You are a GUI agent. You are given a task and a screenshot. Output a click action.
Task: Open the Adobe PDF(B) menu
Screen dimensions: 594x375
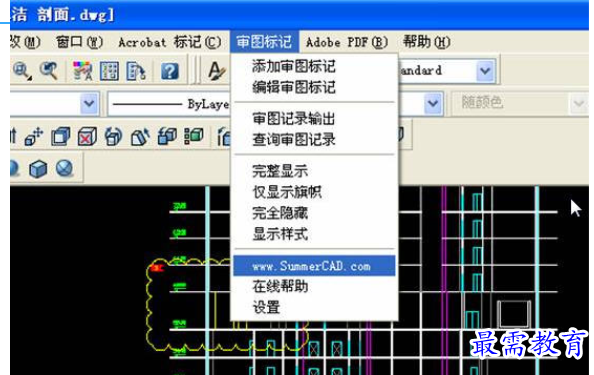pos(347,42)
